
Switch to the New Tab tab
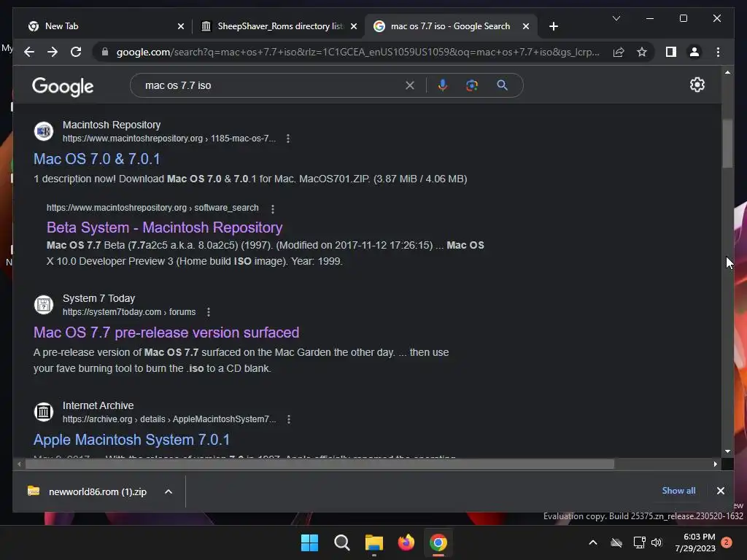pos(103,26)
